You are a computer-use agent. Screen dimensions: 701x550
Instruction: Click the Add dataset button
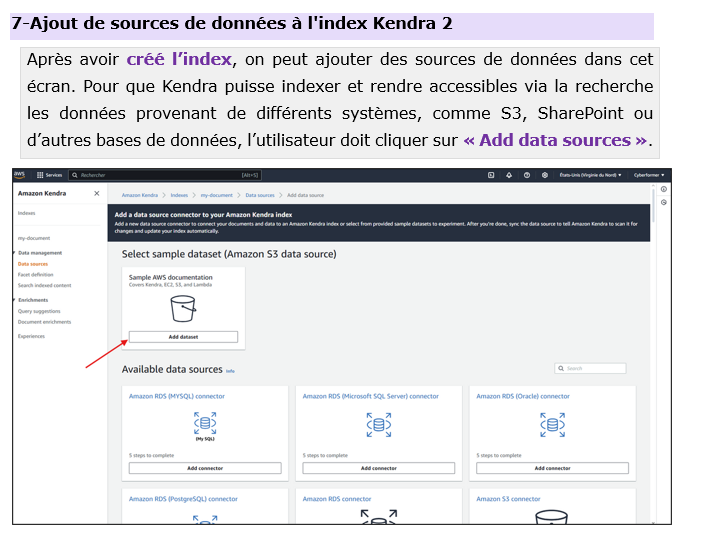click(183, 337)
